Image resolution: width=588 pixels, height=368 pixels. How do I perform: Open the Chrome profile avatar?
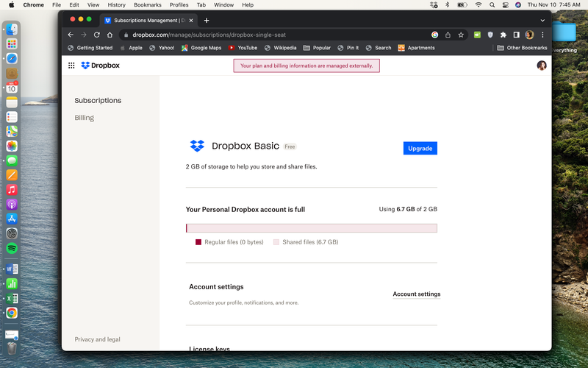[529, 35]
